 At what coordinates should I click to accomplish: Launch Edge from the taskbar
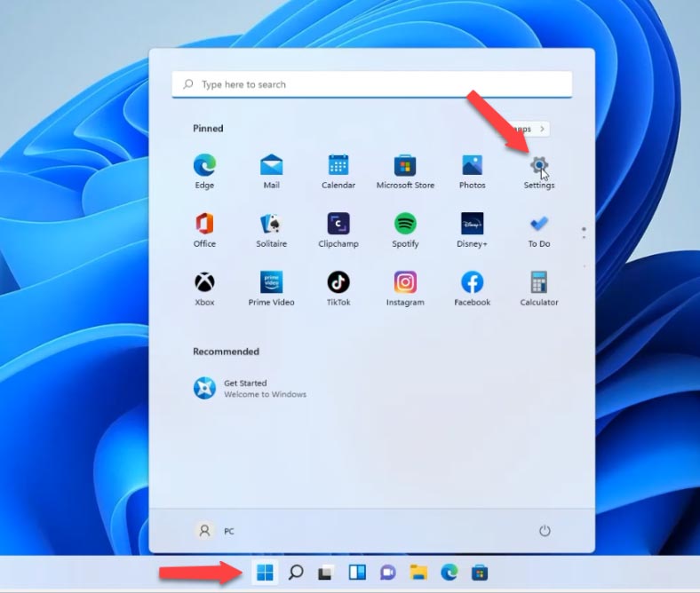click(x=449, y=572)
